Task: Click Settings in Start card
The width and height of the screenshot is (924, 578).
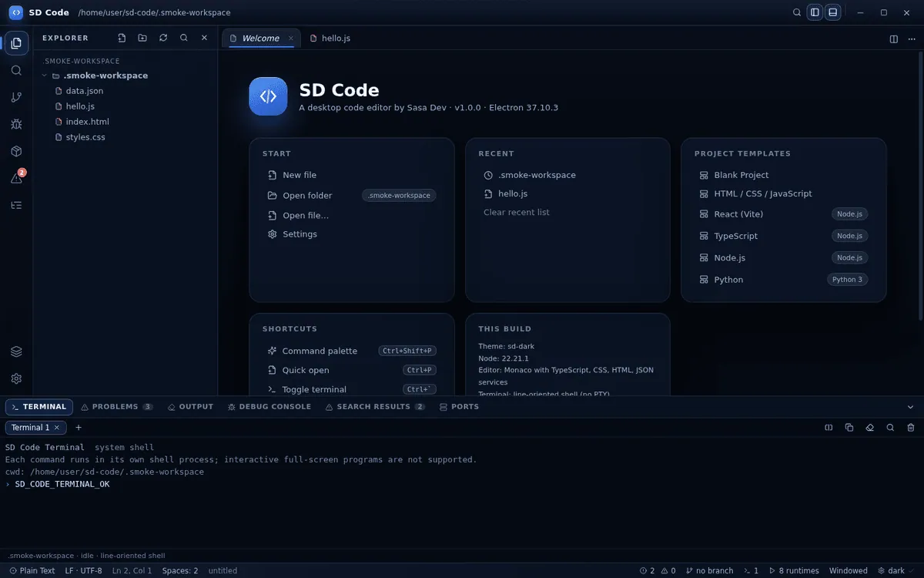Action: click(352, 234)
